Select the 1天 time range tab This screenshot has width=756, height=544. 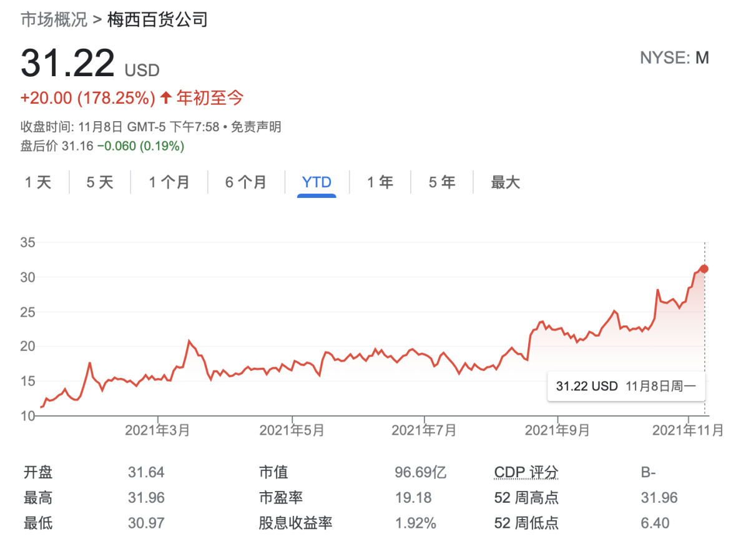pyautogui.click(x=38, y=182)
